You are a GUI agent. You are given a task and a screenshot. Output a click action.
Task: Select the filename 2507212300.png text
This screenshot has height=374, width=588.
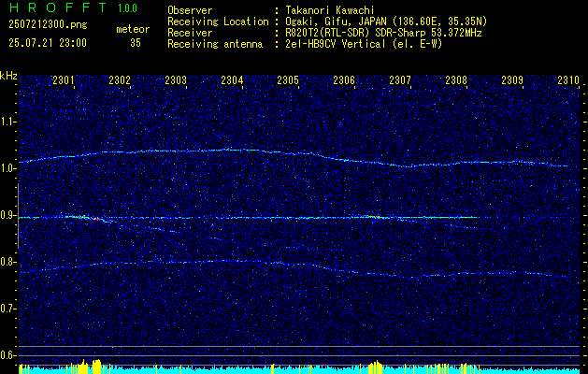pos(48,25)
